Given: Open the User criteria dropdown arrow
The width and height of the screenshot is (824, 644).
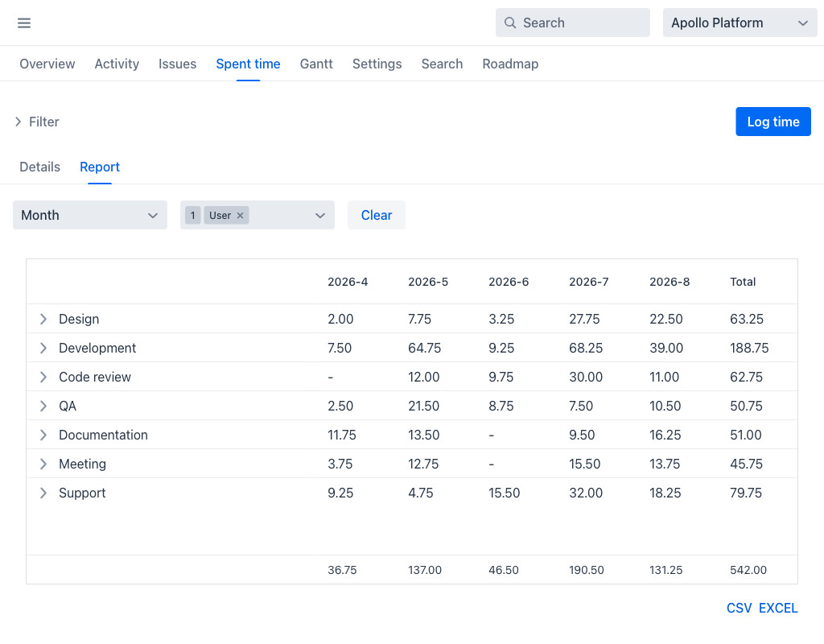Looking at the screenshot, I should pyautogui.click(x=320, y=216).
